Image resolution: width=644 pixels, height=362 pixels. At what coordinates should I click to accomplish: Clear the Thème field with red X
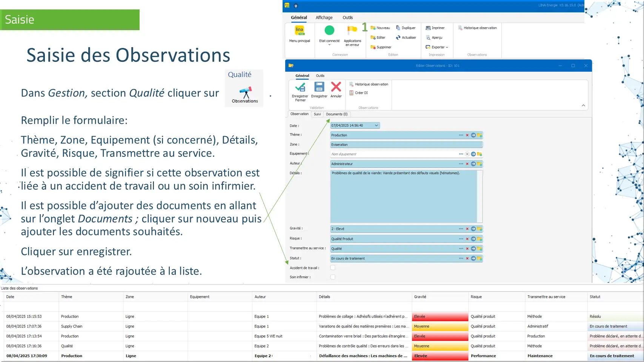tap(467, 135)
